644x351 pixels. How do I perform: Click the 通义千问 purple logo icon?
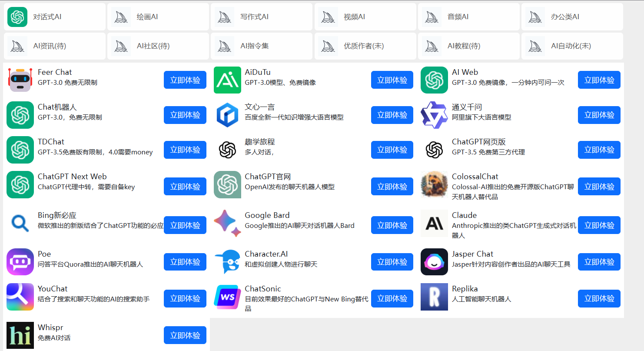(434, 115)
